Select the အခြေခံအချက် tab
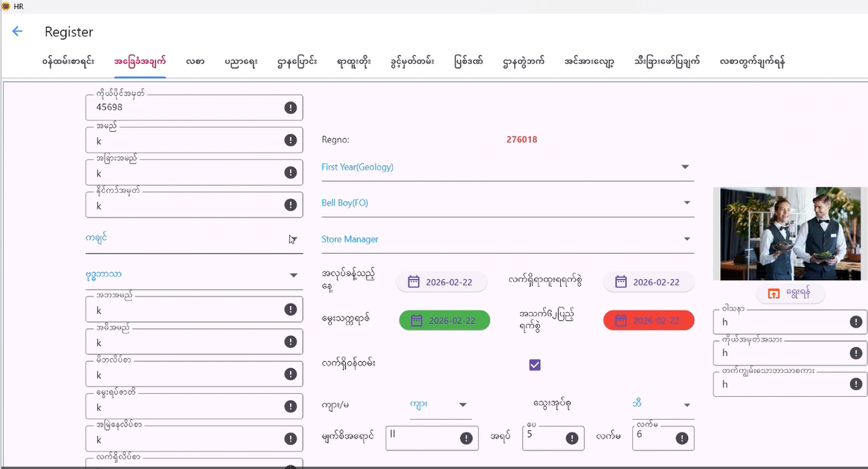The height and width of the screenshot is (469, 868). click(x=140, y=62)
